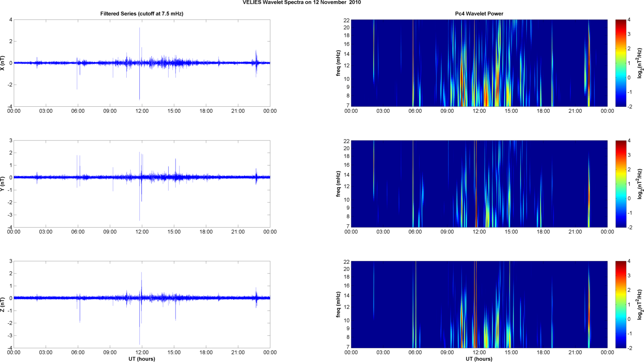Viewport: 644px width, 362px height.
Task: Click the Z (nT) axis label
Action: [3, 305]
